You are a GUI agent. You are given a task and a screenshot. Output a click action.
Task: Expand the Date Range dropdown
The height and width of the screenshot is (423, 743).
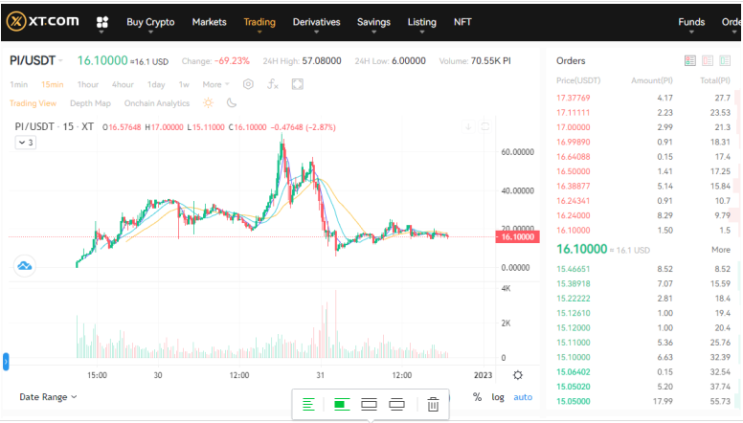(48, 397)
